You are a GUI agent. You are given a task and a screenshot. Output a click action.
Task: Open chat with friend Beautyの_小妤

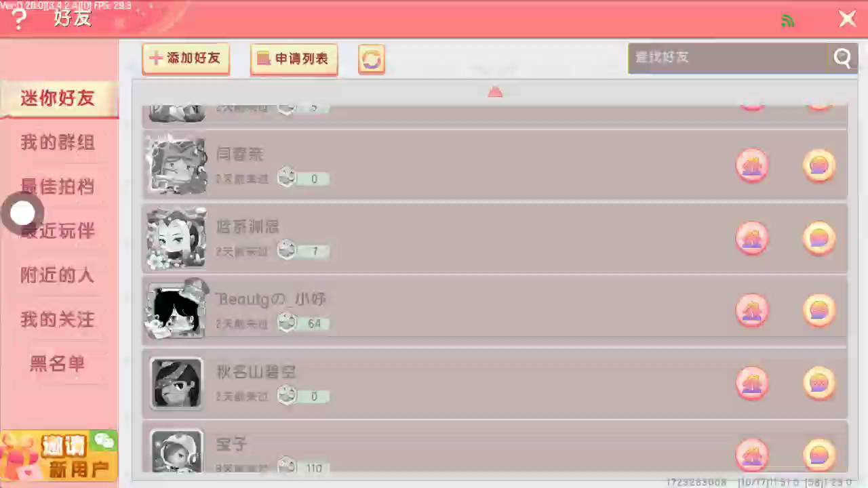point(819,311)
